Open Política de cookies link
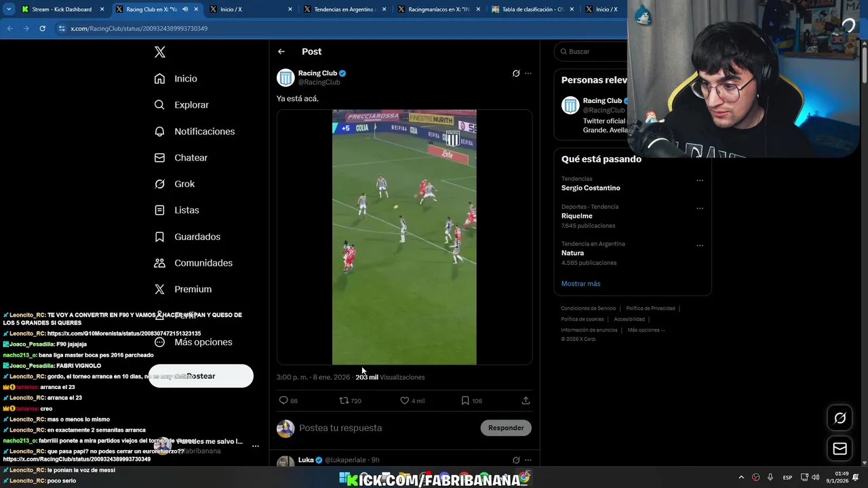Screen dimensions: 868x488 [582, 319]
